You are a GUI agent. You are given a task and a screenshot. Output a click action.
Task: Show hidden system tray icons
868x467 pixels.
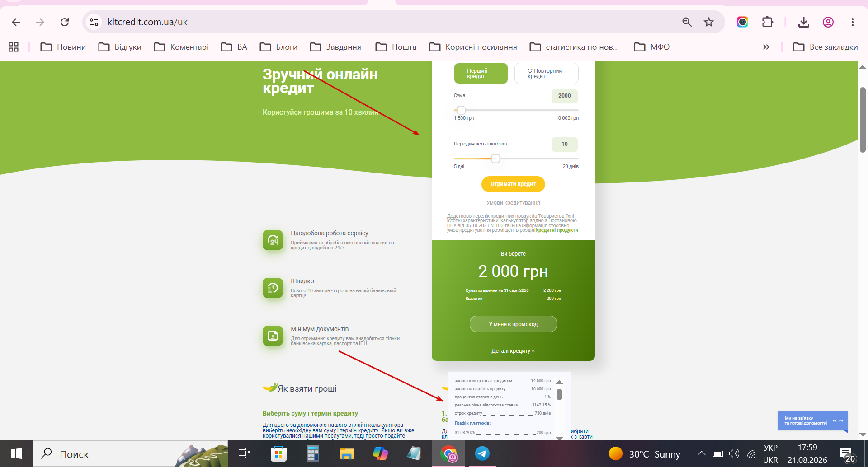click(x=701, y=453)
